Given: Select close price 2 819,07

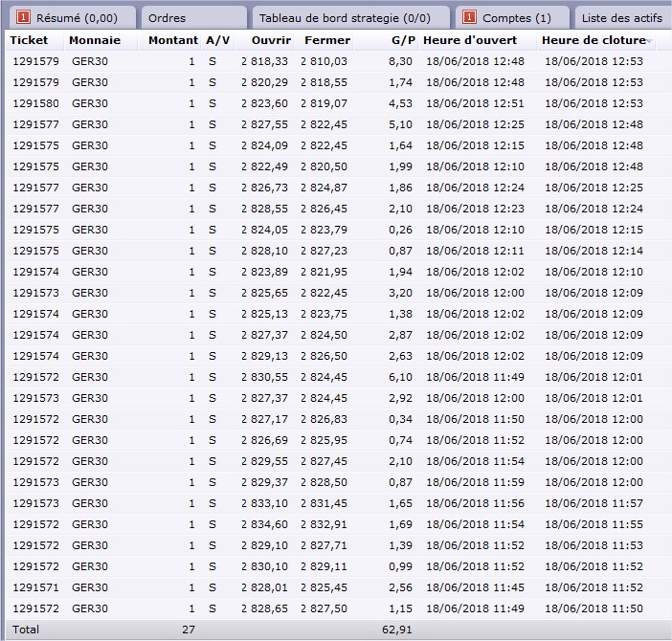Looking at the screenshot, I should point(324,103).
